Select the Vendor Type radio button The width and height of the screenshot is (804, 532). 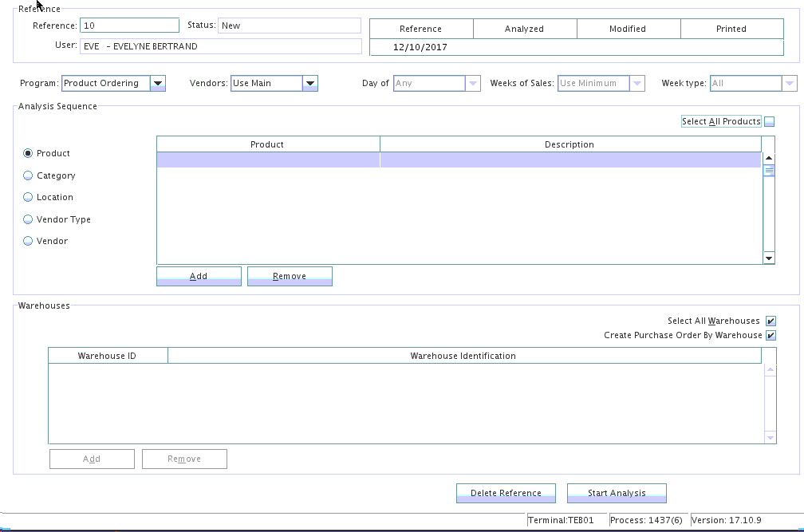(x=28, y=219)
